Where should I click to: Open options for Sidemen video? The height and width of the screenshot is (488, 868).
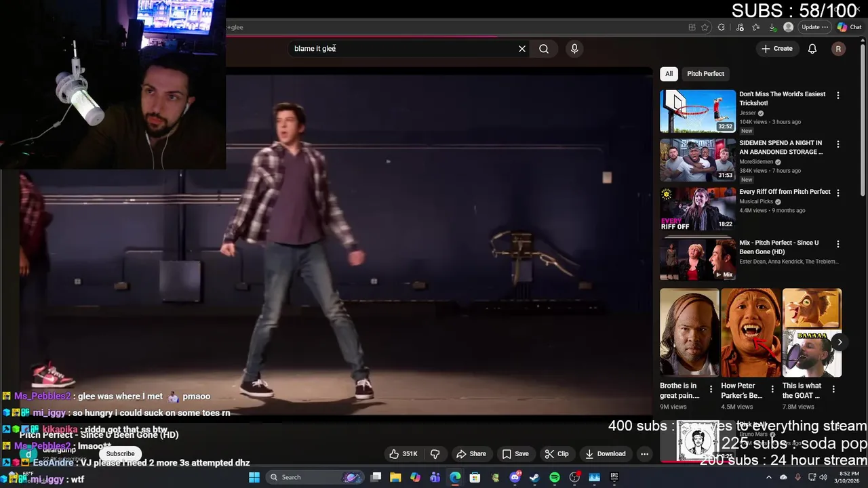[x=838, y=144]
